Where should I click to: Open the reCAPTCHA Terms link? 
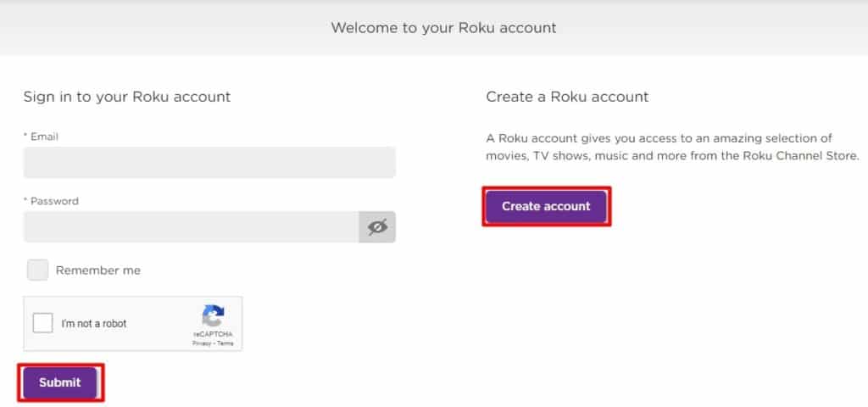(225, 343)
